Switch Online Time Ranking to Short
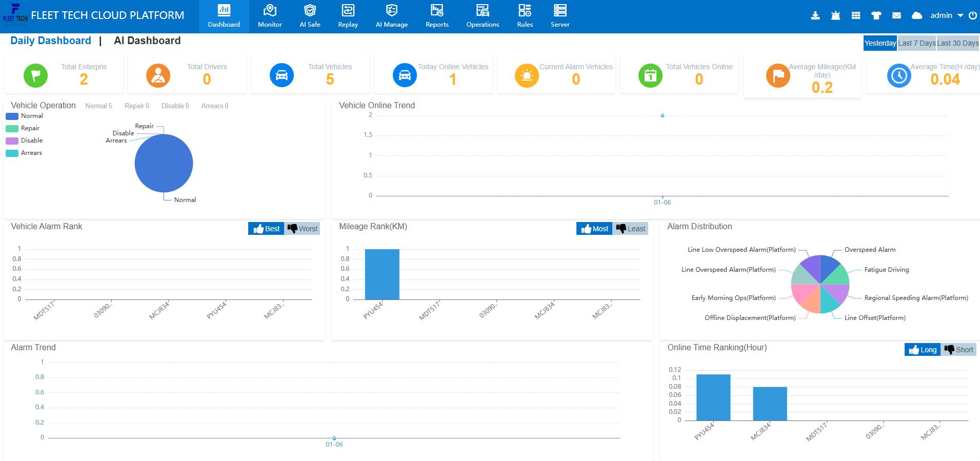 click(958, 350)
